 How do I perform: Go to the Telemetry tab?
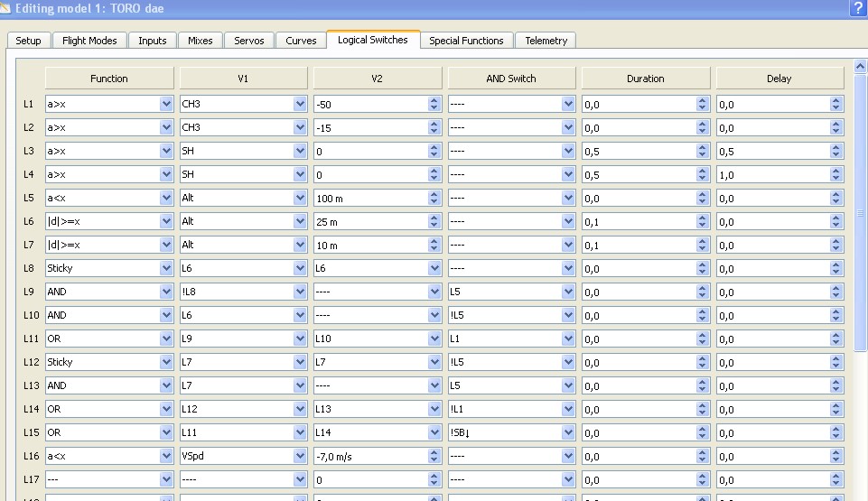[546, 41]
